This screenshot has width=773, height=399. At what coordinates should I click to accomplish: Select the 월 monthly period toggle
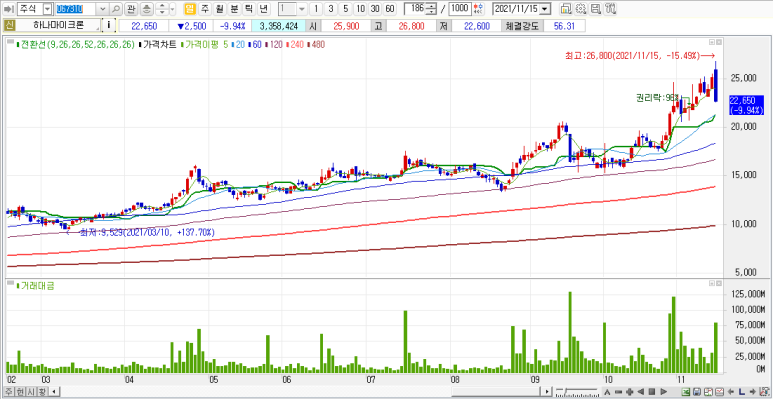tap(219, 9)
